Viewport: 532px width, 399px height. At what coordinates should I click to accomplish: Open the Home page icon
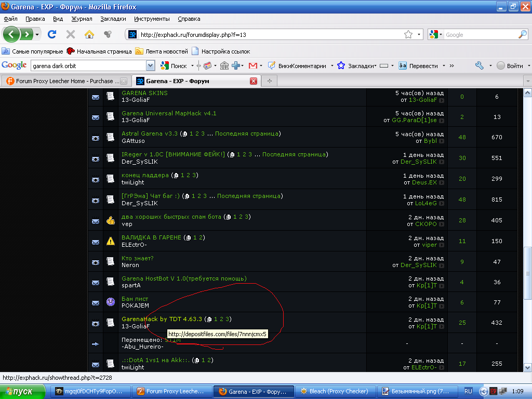(x=89, y=34)
